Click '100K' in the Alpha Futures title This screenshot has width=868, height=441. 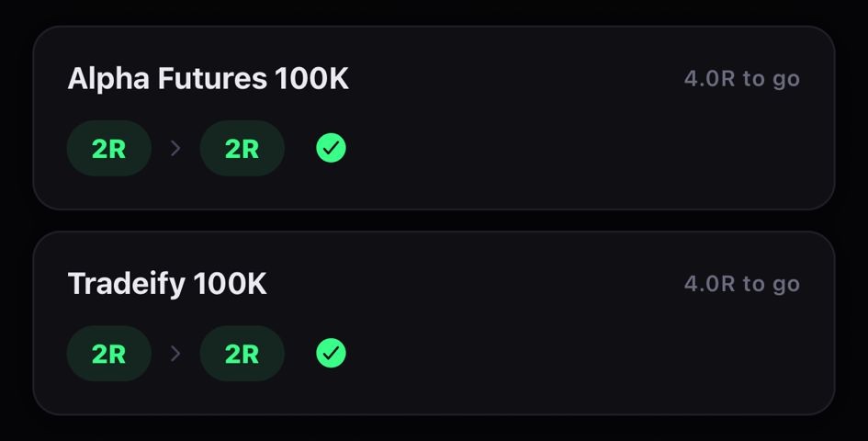click(x=311, y=79)
